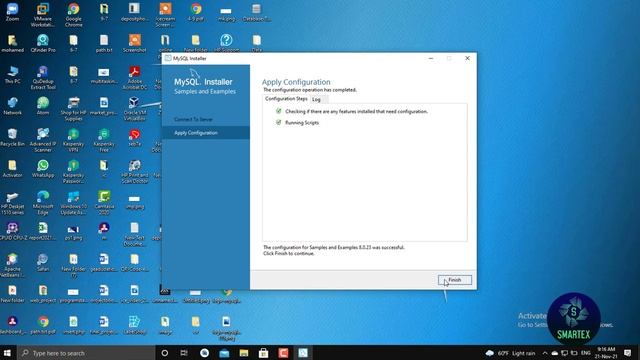Image resolution: width=640 pixels, height=360 pixels.
Task: Open the Light rain weather widget
Action: tap(510, 353)
